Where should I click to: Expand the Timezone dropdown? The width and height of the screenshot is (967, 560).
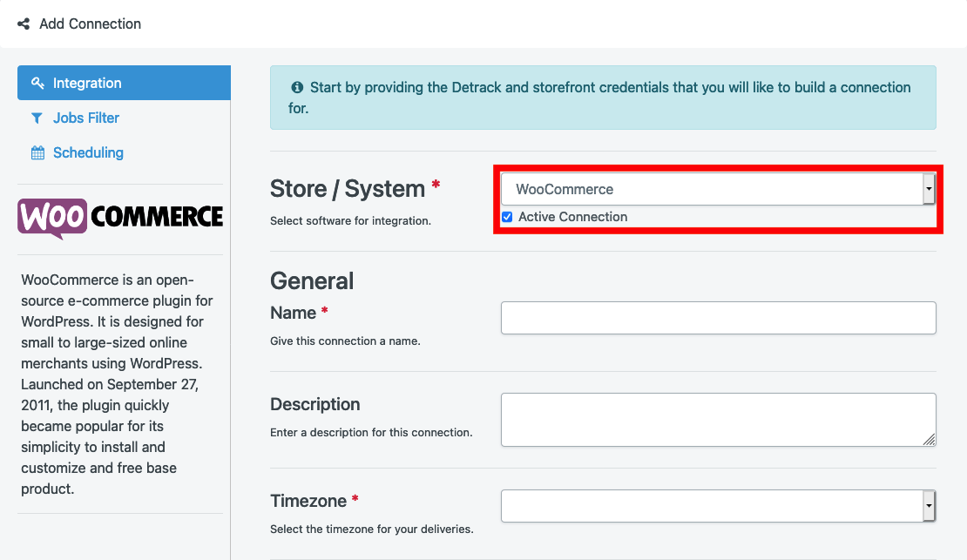719,506
